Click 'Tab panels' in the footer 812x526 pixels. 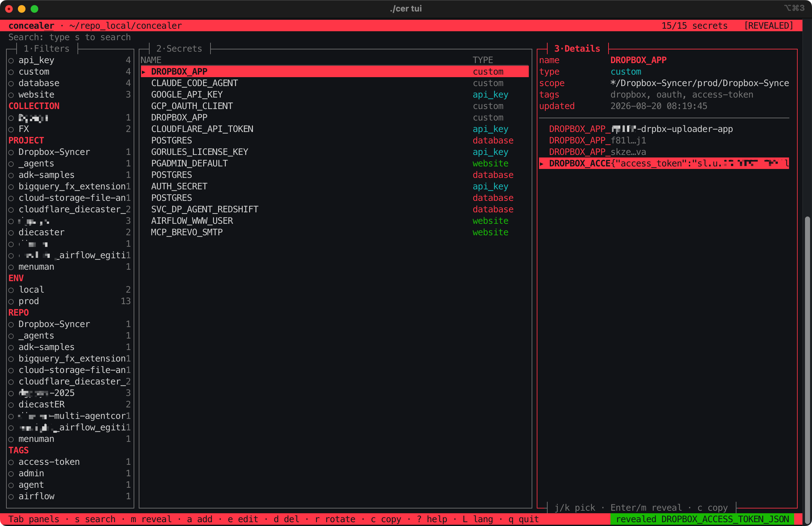33,519
